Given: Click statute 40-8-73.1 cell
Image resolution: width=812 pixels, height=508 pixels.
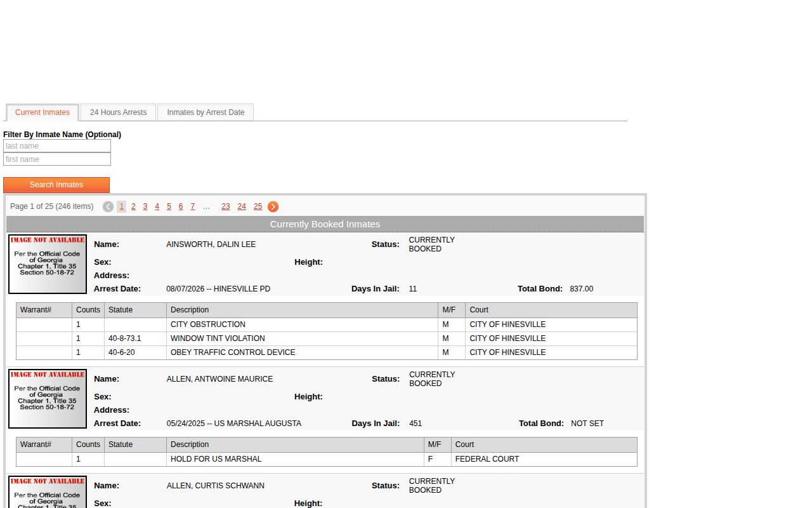Looking at the screenshot, I should tap(135, 338).
